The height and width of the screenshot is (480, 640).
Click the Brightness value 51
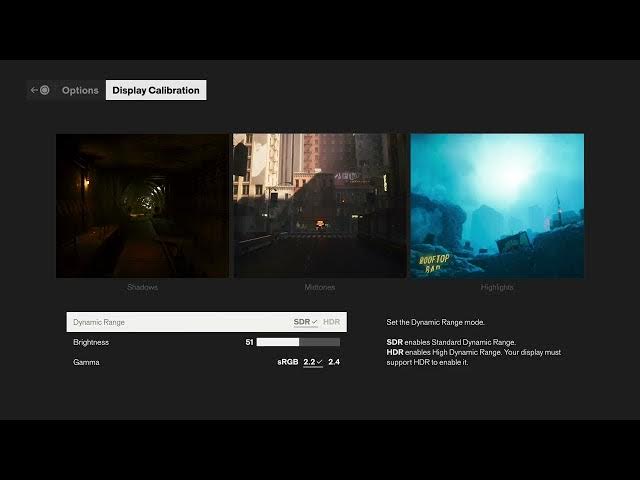coord(249,342)
